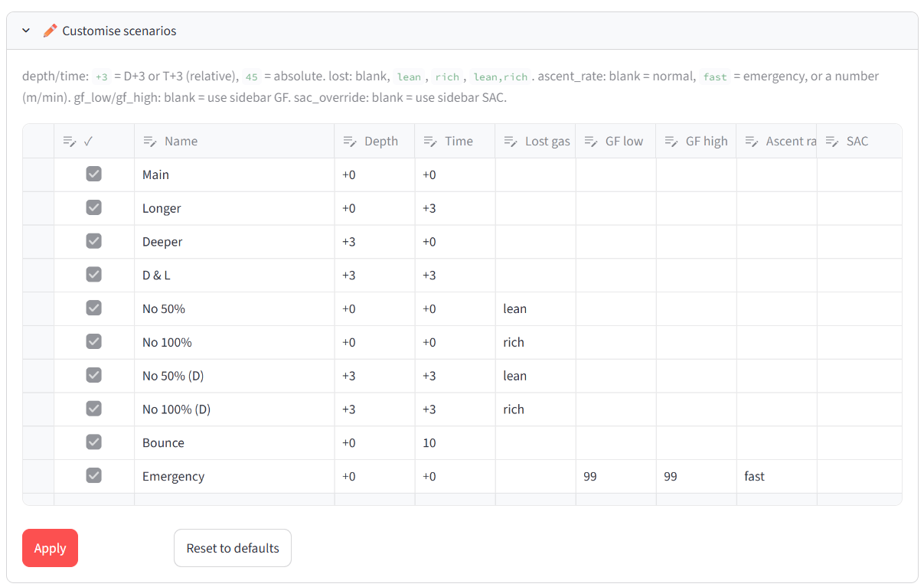Select the Name cell reading No 50% (D)
The height and width of the screenshot is (587, 924).
tap(234, 376)
